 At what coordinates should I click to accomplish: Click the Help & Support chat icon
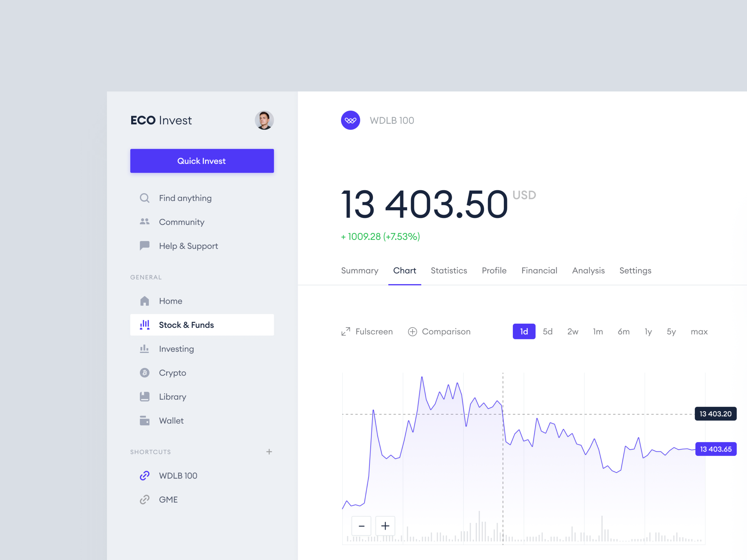coord(144,246)
